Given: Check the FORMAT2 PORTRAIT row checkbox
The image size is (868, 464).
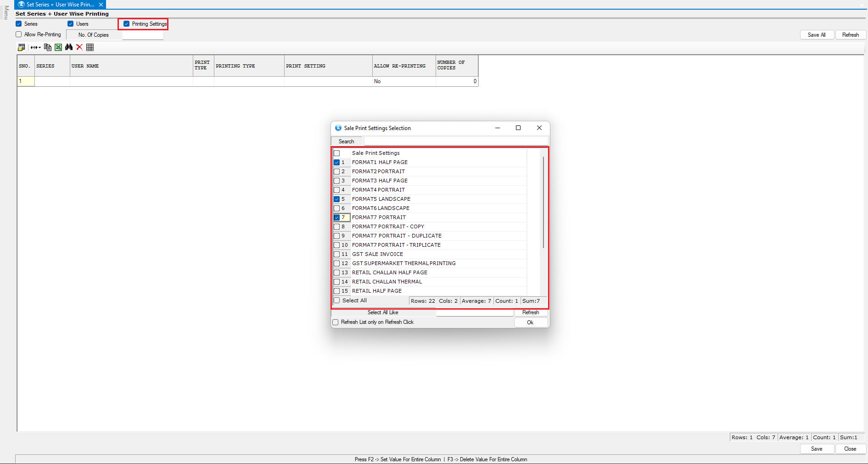Looking at the screenshot, I should [337, 171].
